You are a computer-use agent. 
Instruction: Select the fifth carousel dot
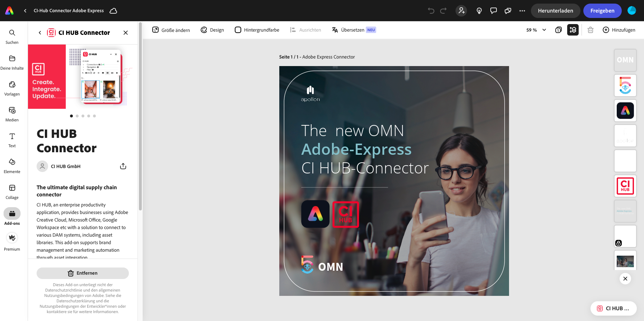click(94, 116)
